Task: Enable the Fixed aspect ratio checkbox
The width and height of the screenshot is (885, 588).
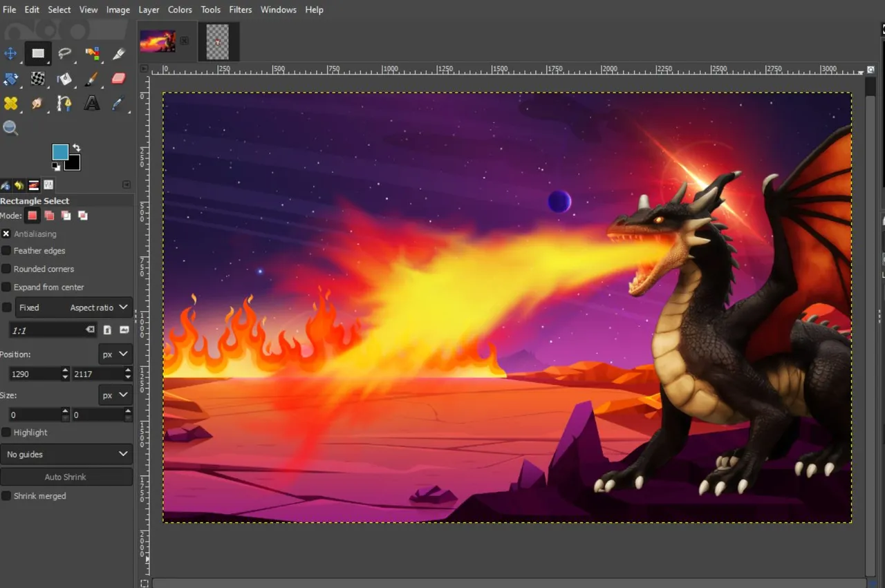Action: (6, 307)
